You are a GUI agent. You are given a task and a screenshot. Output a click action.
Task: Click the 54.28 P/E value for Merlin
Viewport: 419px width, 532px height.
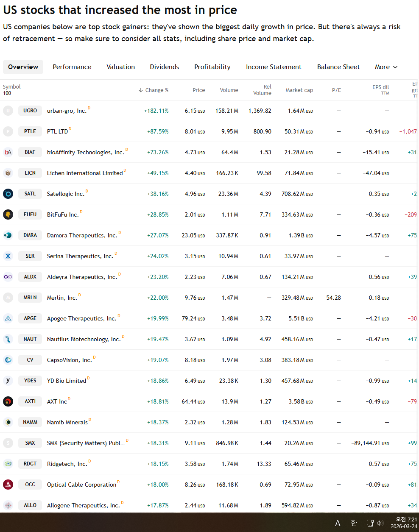[x=334, y=298]
